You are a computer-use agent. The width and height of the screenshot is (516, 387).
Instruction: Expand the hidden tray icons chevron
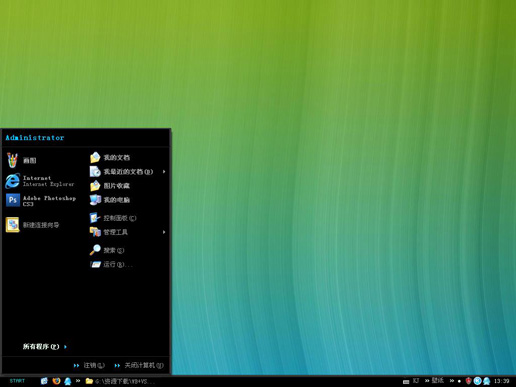[x=452, y=381]
